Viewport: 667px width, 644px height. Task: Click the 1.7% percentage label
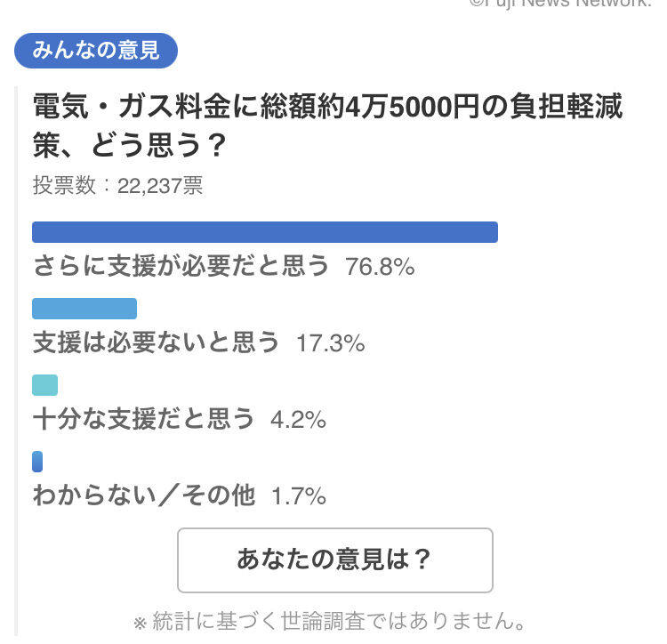pyautogui.click(x=299, y=496)
